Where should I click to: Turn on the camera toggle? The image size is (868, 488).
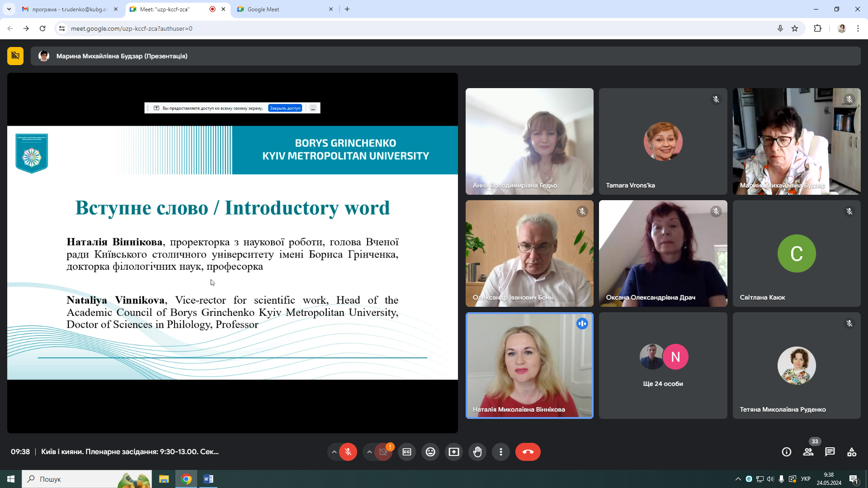[x=383, y=452]
